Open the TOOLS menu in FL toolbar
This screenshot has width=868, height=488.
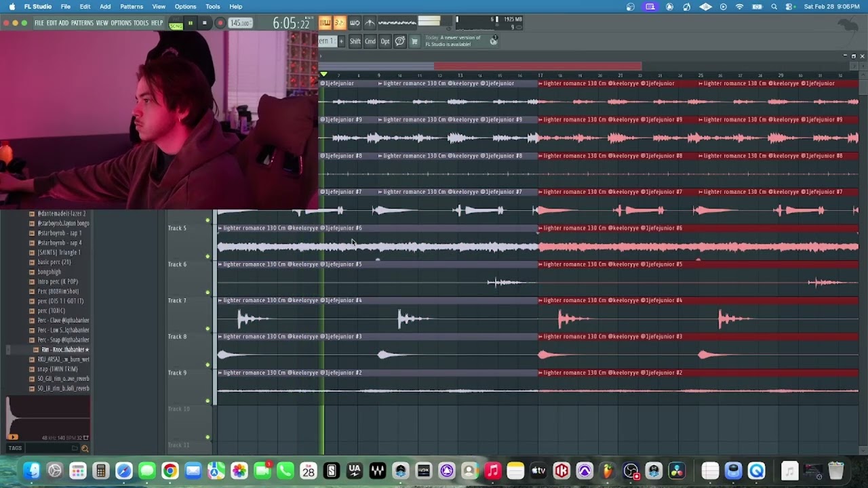pyautogui.click(x=141, y=23)
